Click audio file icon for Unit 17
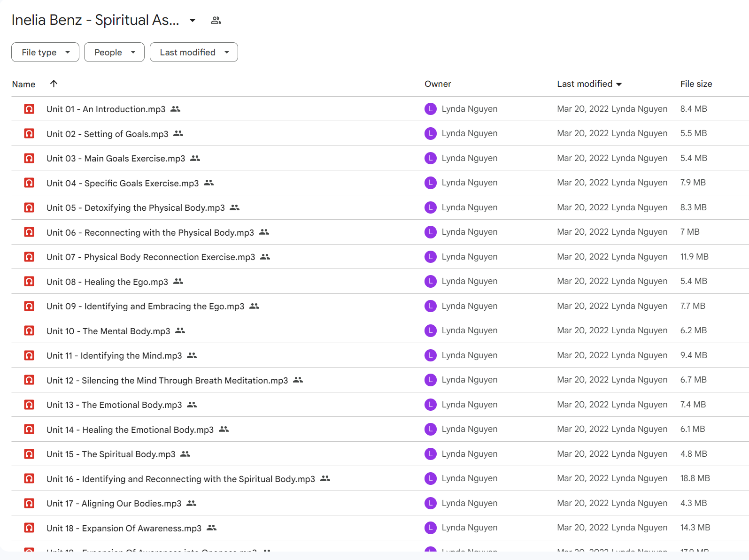This screenshot has height=560, width=749. [29, 503]
